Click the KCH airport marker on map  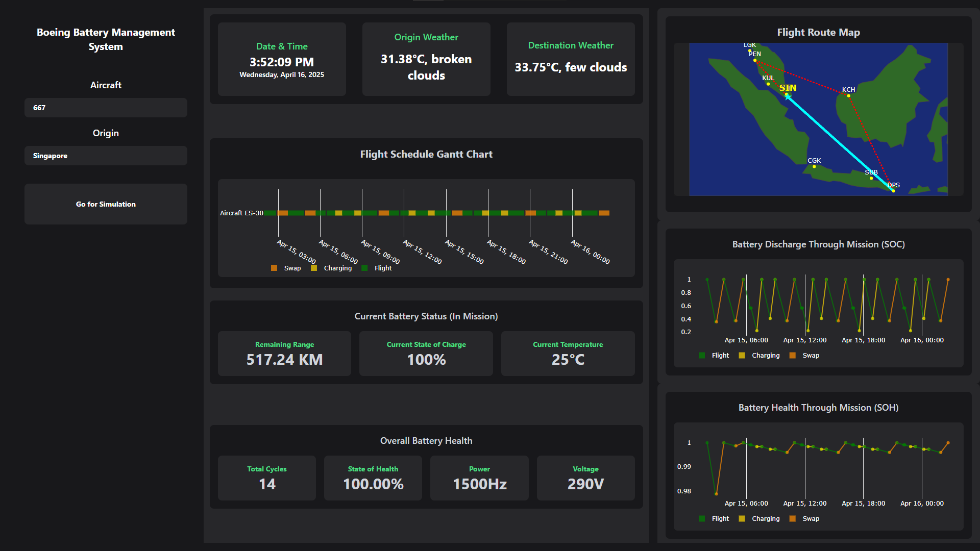click(x=849, y=95)
